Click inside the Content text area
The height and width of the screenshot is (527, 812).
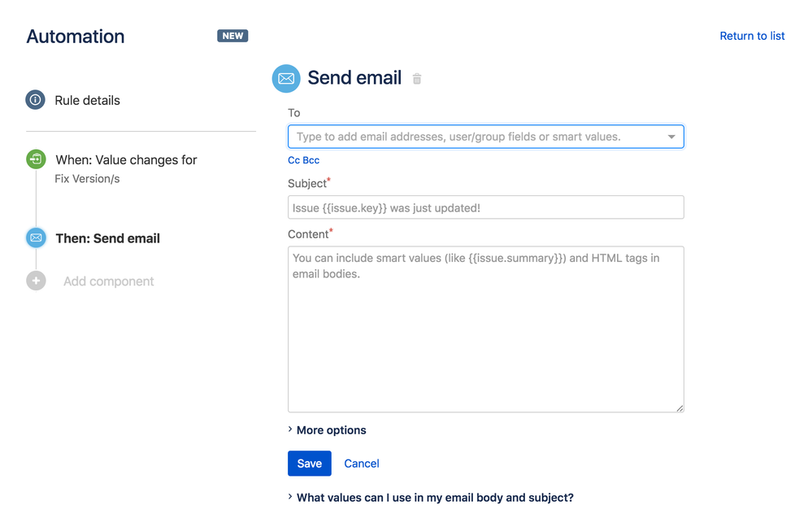[485, 325]
